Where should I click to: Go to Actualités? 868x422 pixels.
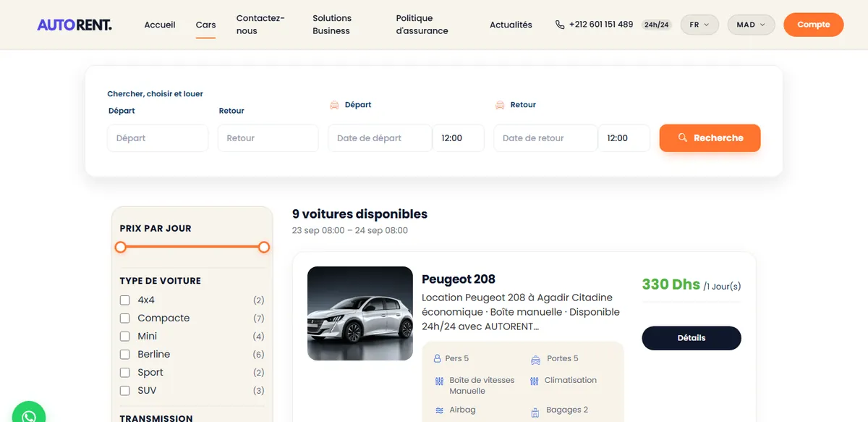coord(511,25)
